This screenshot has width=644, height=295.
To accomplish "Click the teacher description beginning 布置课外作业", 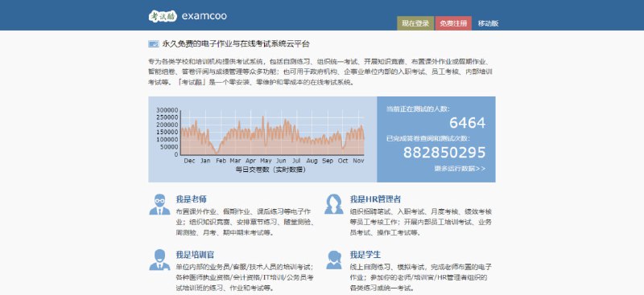I will coord(246,223).
